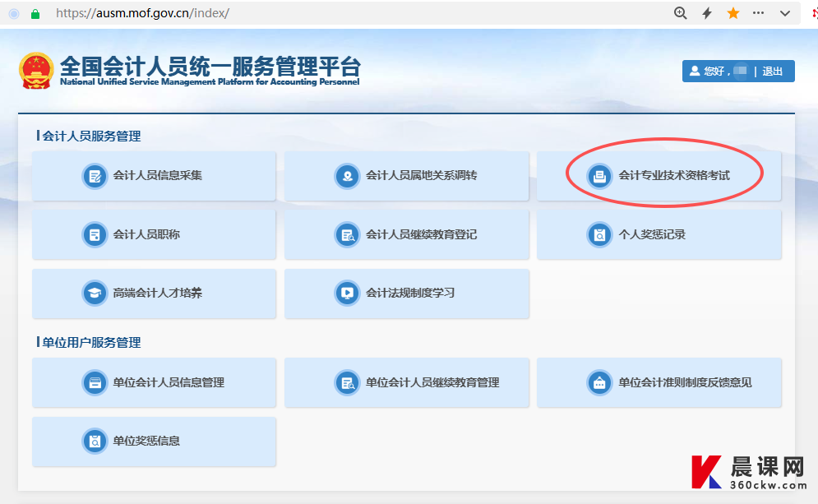Open 单位会计人员信息管理 module
This screenshot has width=818, height=504.
pyautogui.click(x=154, y=382)
